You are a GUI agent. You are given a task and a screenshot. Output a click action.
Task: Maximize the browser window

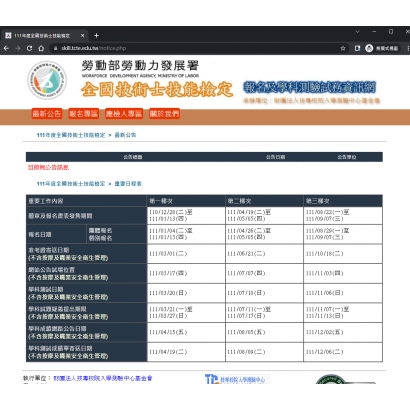(391, 31)
